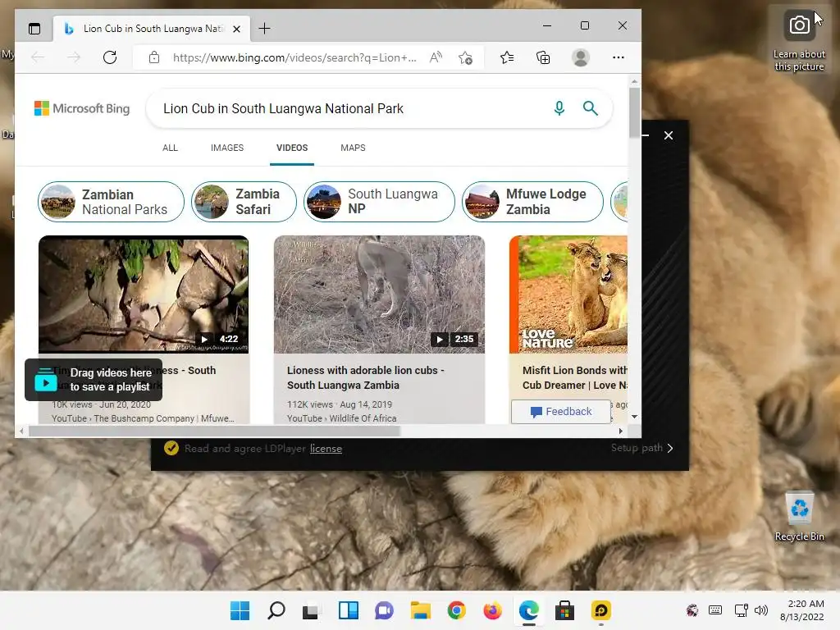Play the 2:35 lion cubs video thumbnail

coord(379,294)
